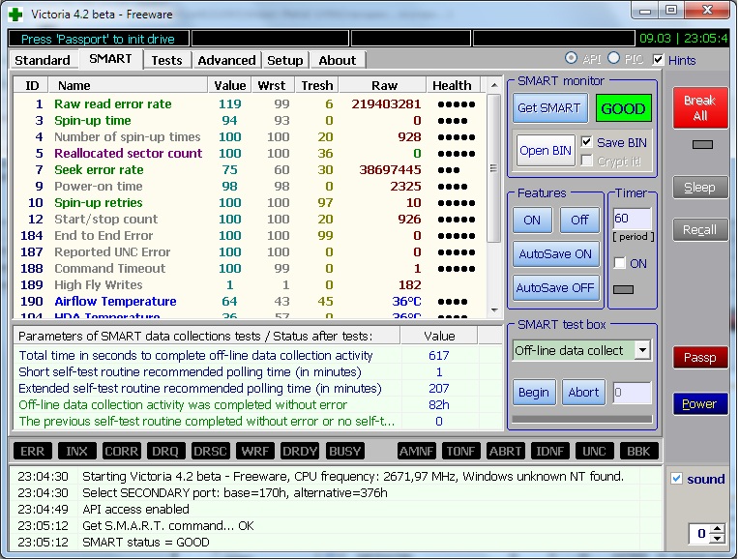The image size is (739, 560).
Task: Enable the Timer ON checkbox
Action: [620, 263]
